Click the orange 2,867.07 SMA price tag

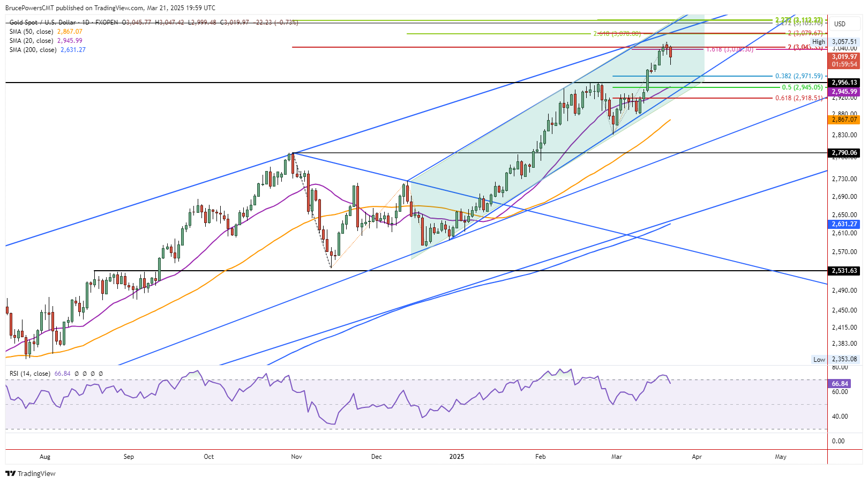click(844, 120)
